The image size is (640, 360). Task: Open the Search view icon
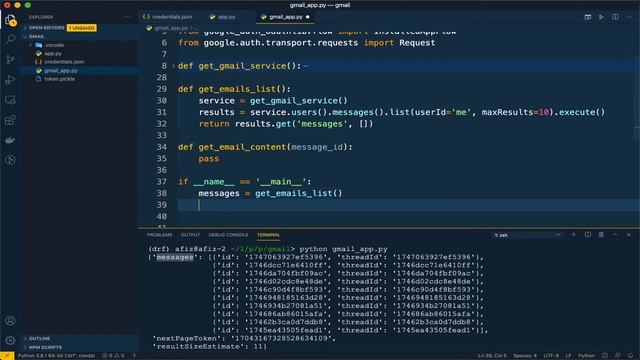click(10, 39)
